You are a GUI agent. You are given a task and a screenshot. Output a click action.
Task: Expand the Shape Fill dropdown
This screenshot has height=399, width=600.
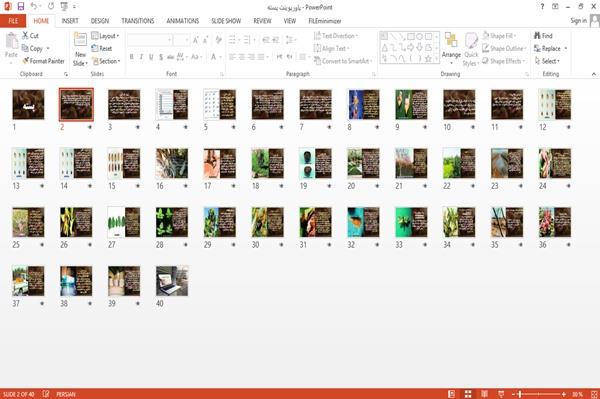click(x=499, y=36)
